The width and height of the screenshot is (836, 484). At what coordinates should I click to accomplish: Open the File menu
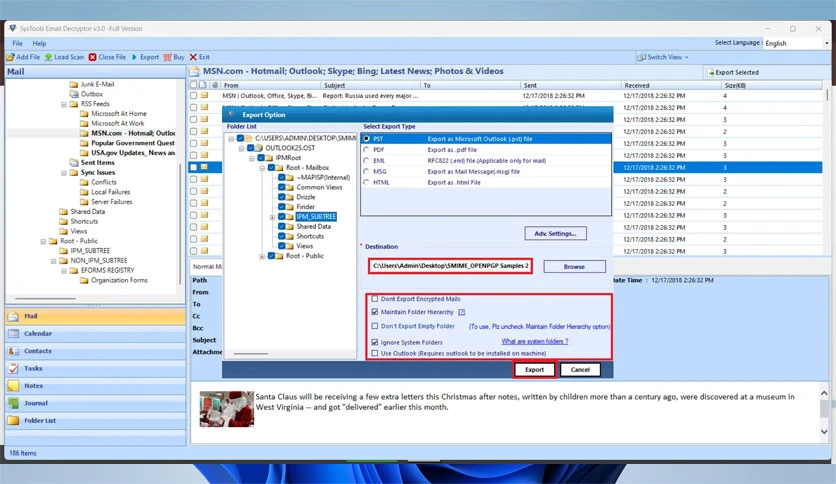click(18, 43)
